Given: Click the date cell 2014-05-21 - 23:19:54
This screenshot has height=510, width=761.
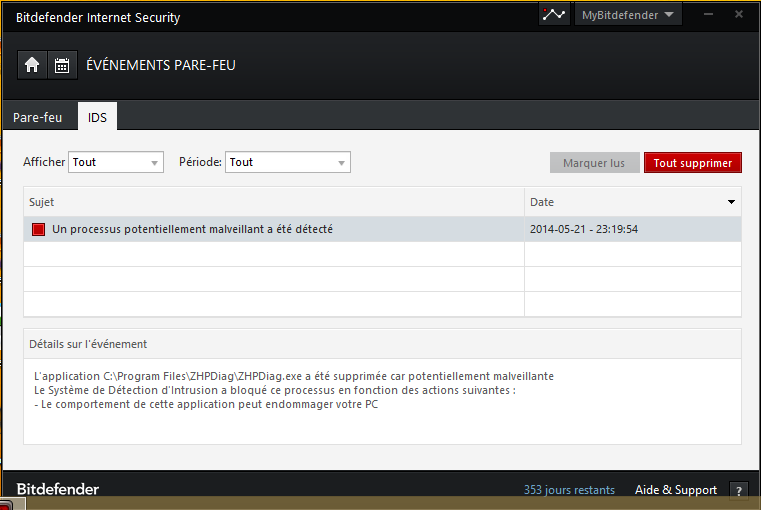Looking at the screenshot, I should (584, 229).
